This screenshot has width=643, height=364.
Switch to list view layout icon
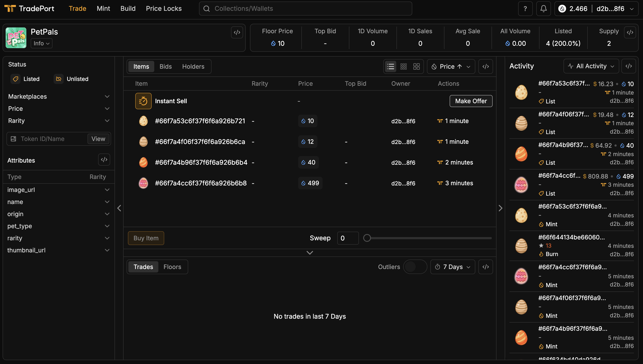(x=390, y=66)
